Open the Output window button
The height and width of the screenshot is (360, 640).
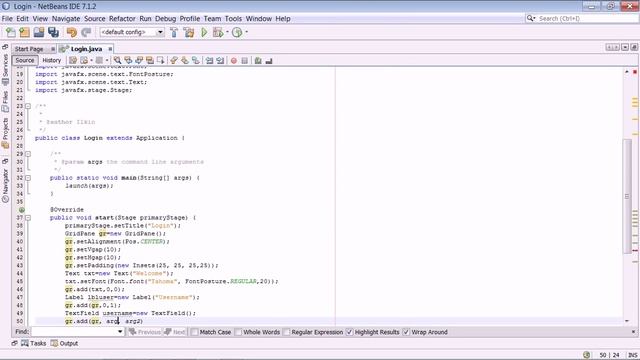pyautogui.click(x=64, y=344)
